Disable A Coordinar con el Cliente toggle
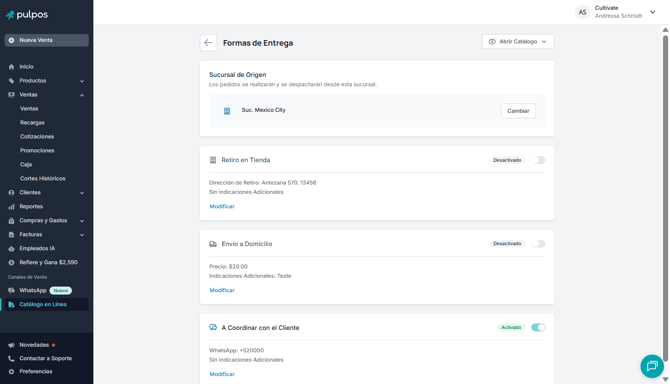 pyautogui.click(x=538, y=328)
